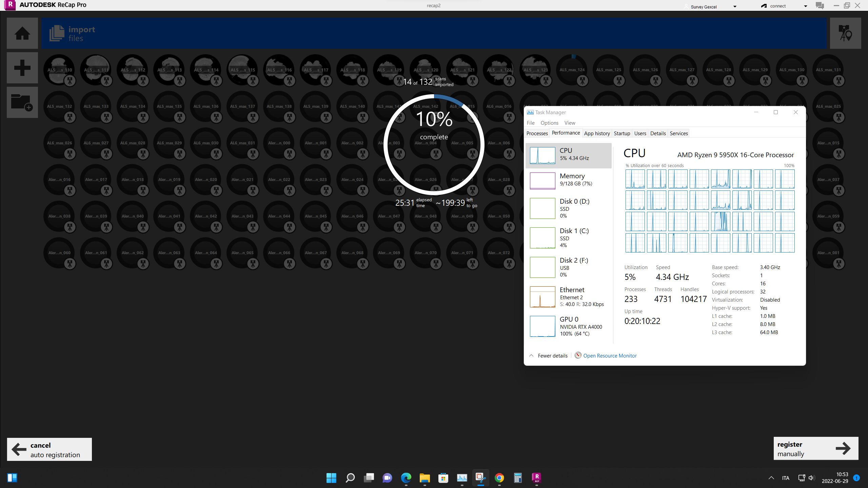
Task: Expand the Survey Gexcel account dropdown
Action: tap(735, 6)
